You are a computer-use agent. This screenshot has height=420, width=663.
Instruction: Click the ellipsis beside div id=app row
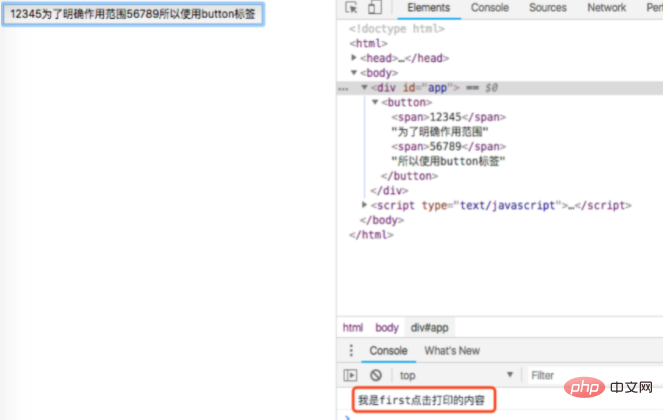click(x=343, y=89)
